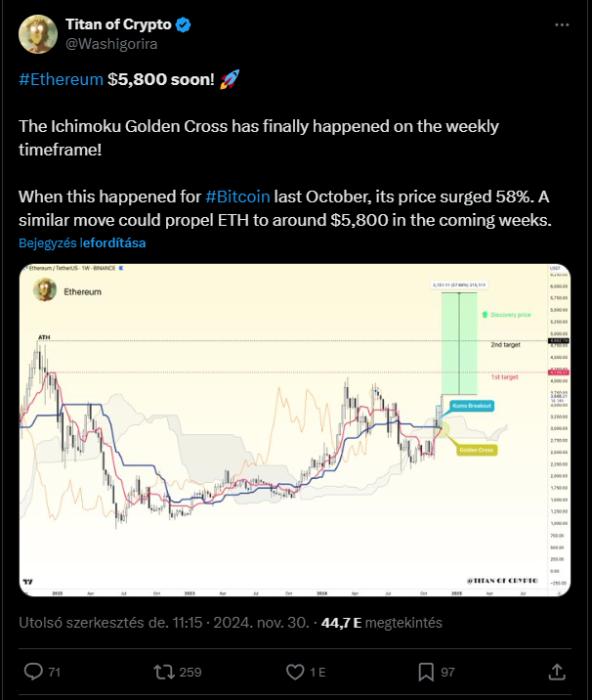
Task: Repost using the retweet icon
Action: coord(164,672)
